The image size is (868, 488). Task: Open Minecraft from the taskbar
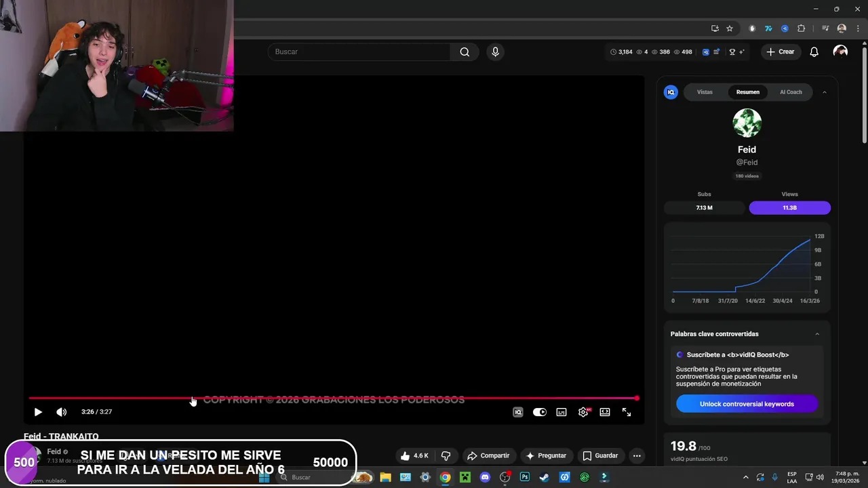coord(465,477)
